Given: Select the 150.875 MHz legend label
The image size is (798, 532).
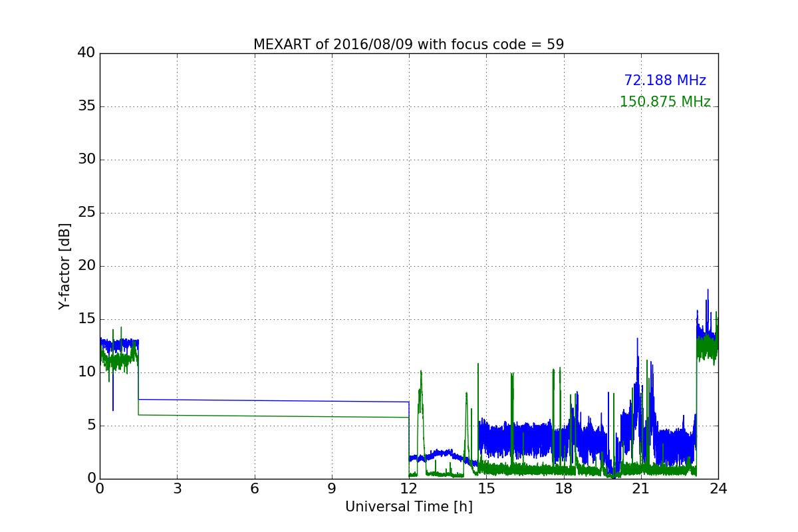Looking at the screenshot, I should tap(665, 102).
